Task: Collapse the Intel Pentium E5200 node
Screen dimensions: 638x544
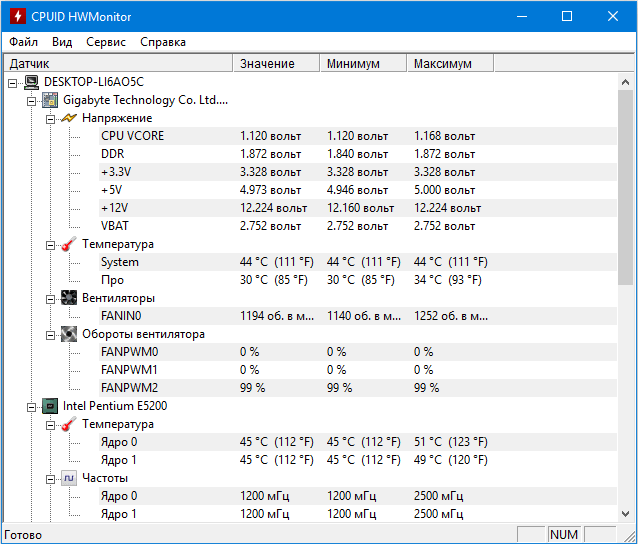Action: (31, 406)
